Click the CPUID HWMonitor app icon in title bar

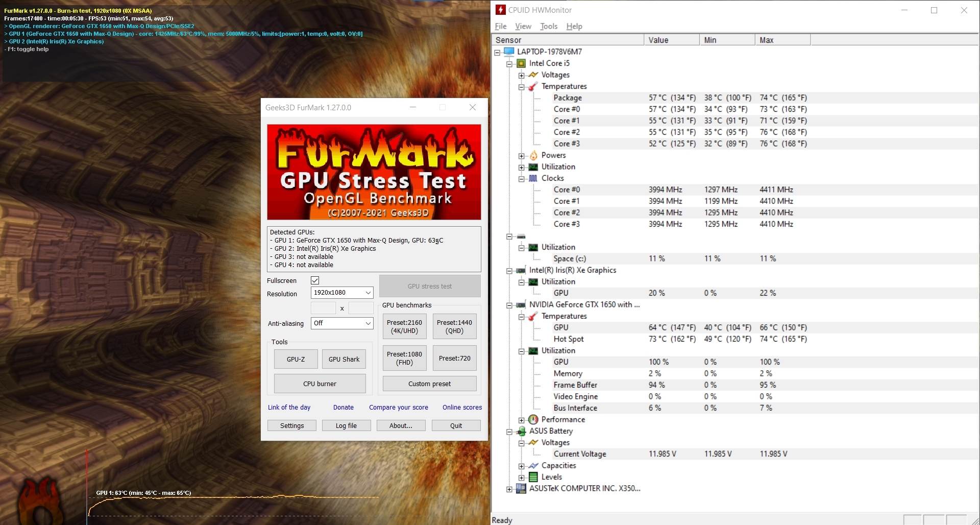click(501, 10)
